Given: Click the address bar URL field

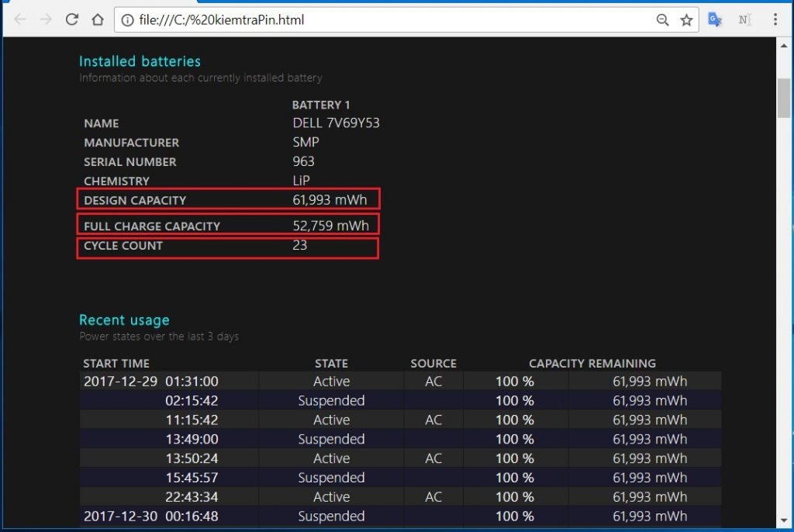Looking at the screenshot, I should point(388,20).
